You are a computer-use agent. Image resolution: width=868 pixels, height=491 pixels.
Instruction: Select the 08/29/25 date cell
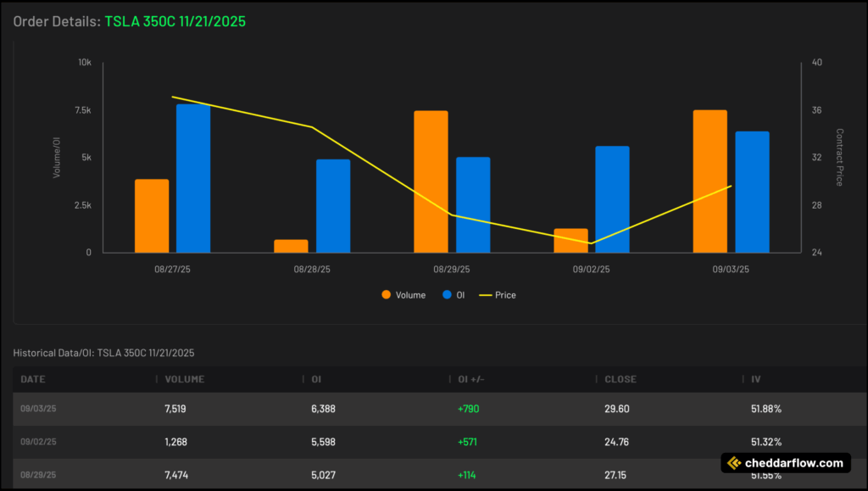coord(38,475)
